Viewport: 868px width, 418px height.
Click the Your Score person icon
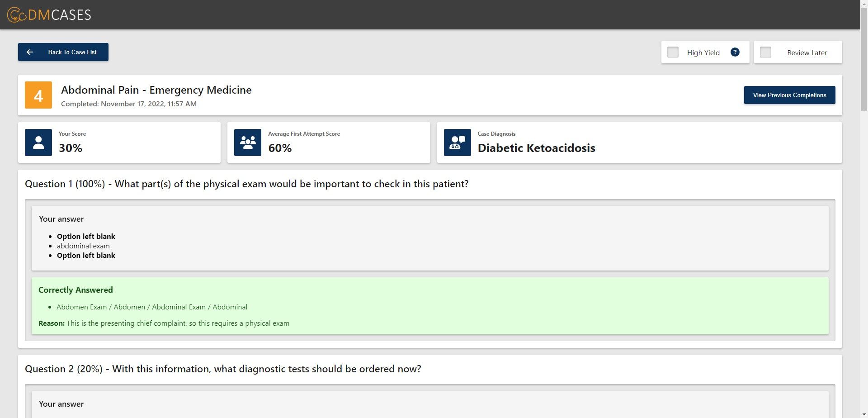(38, 142)
